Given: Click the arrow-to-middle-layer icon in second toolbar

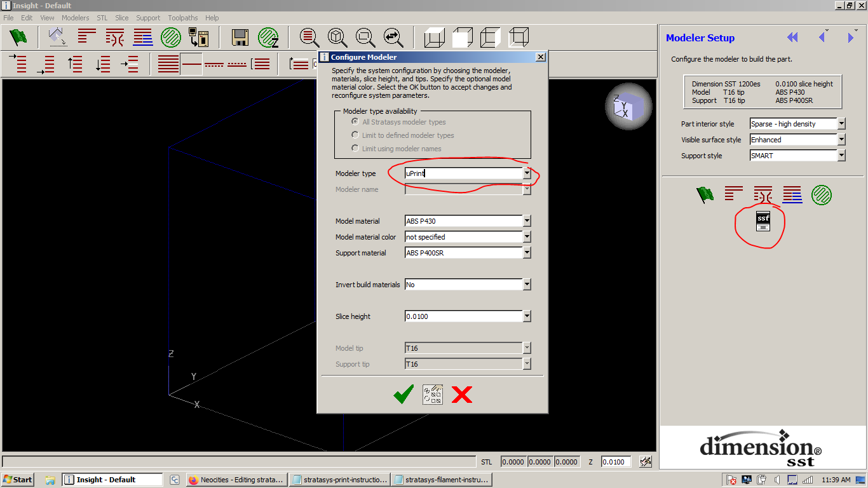Looking at the screenshot, I should 130,64.
